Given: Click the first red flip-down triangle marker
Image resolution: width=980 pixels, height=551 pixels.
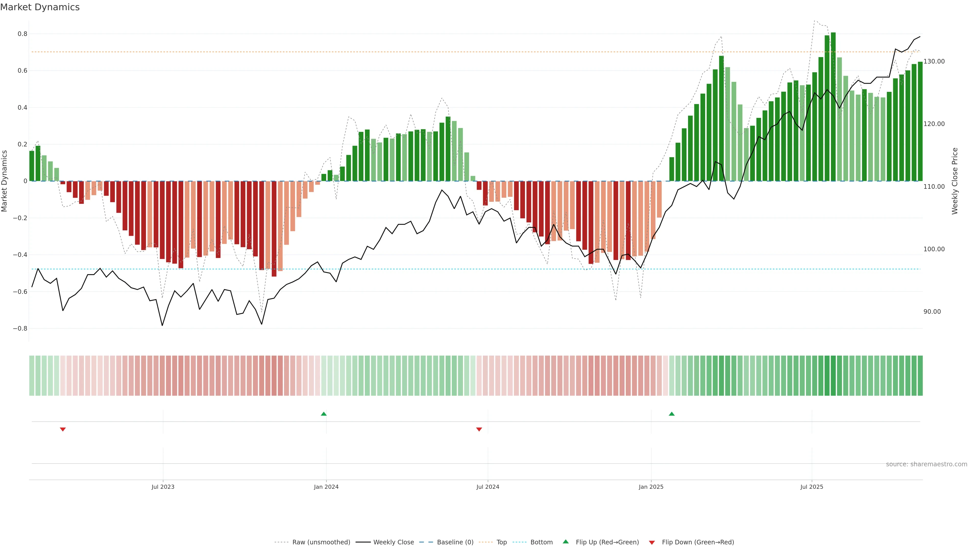Looking at the screenshot, I should (63, 429).
